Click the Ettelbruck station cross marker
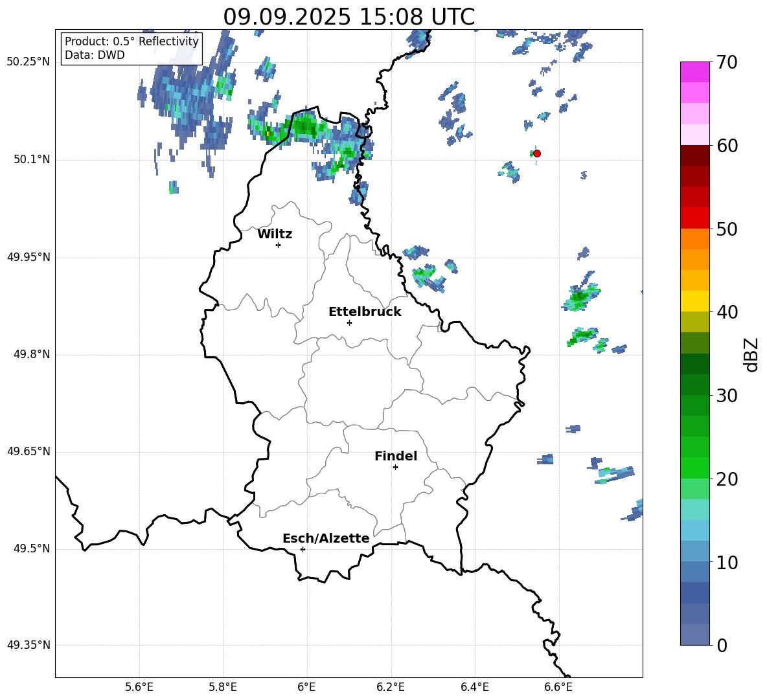The height and width of the screenshot is (700, 767). [x=349, y=322]
